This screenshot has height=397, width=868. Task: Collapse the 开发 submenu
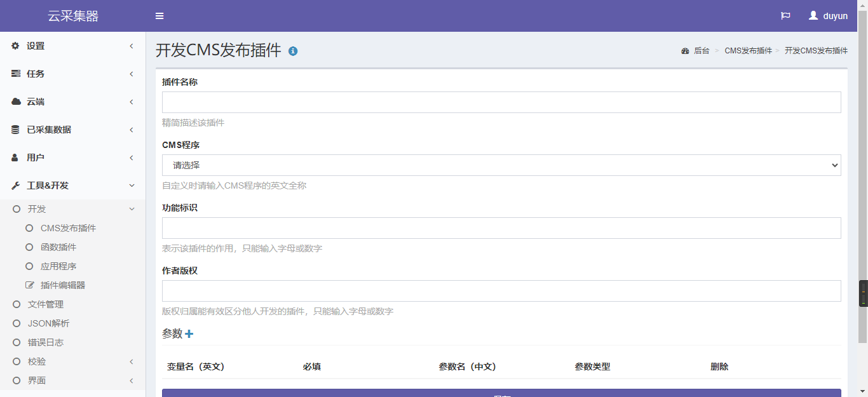pyautogui.click(x=37, y=209)
